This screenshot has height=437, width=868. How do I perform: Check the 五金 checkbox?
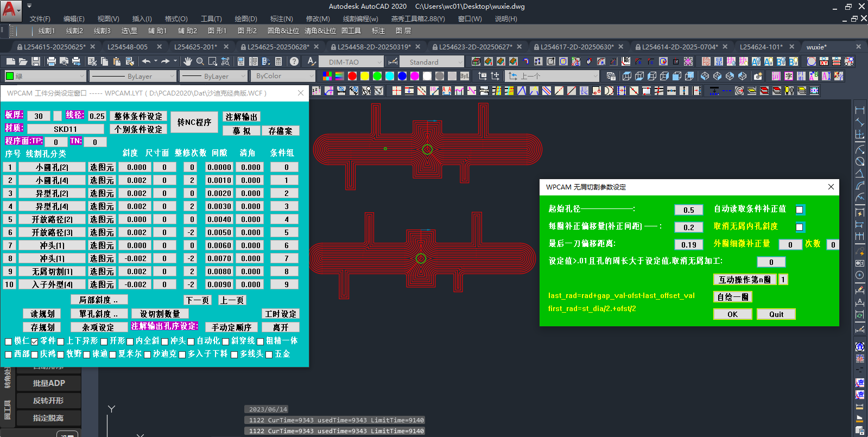click(269, 354)
